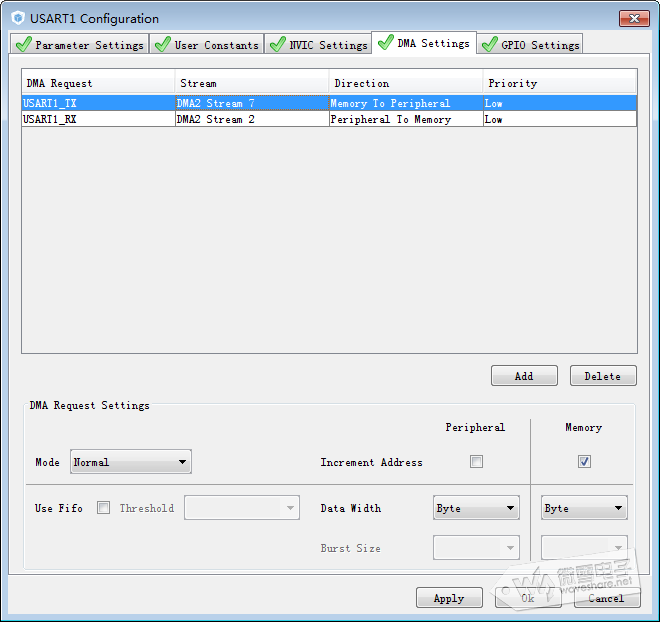Open the Mode dropdown set to Normal
Viewport: 660px width, 622px height.
[x=130, y=462]
